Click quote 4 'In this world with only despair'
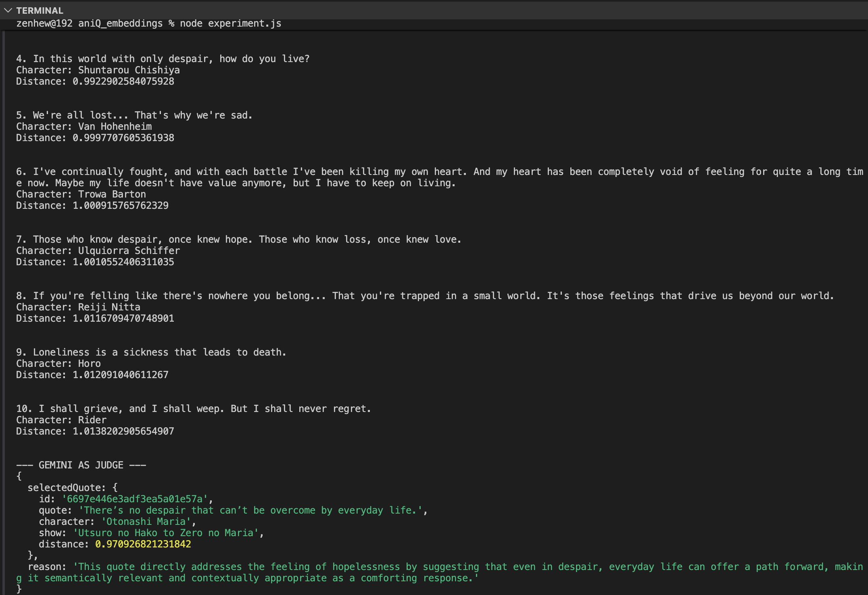The width and height of the screenshot is (868, 595). point(163,59)
